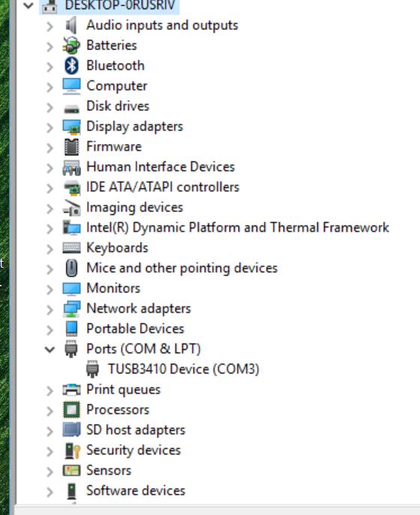Screen dimensions: 420x515
Task: Select the Software devices label
Action: tap(136, 491)
